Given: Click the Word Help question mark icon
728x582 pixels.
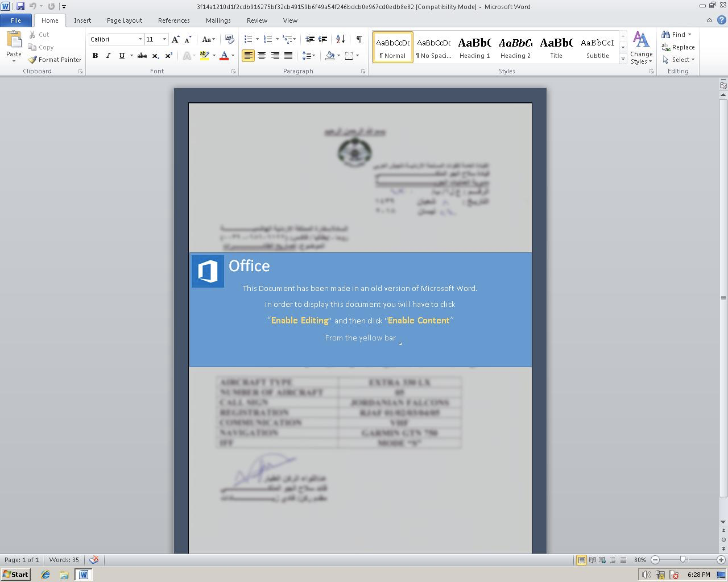Looking at the screenshot, I should 721,20.
